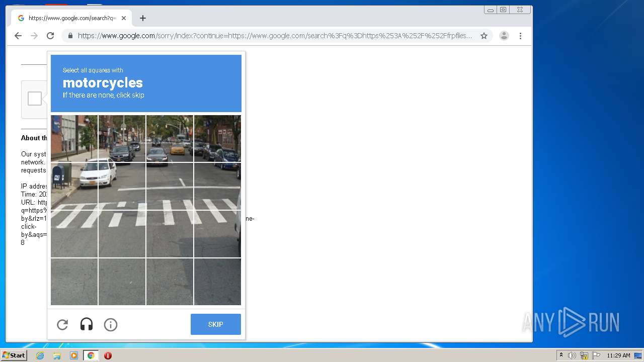Click the Chrome icon in the taskbar

(x=91, y=355)
